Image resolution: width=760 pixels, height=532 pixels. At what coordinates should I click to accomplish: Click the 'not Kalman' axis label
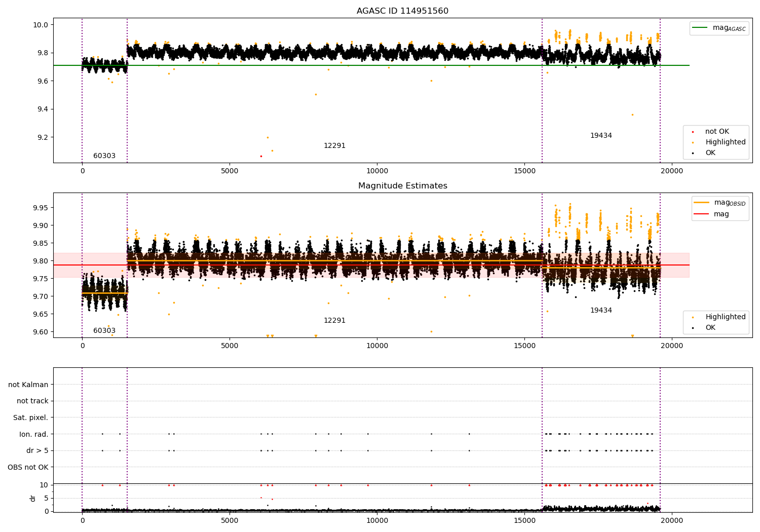point(28,385)
